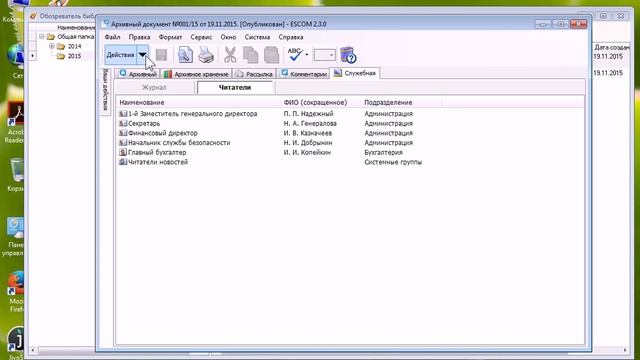This screenshot has width=640, height=360.
Task: Open the Правка menu
Action: (x=139, y=37)
